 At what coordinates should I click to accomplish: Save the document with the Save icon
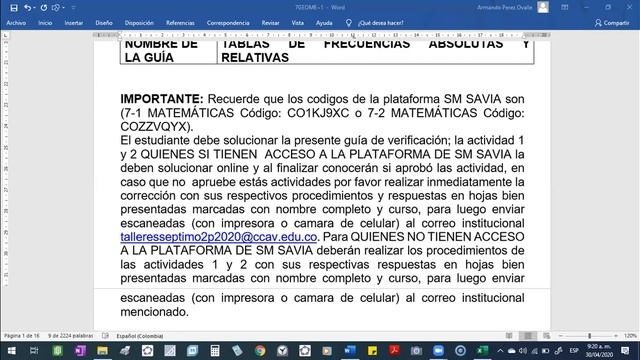tap(13, 8)
